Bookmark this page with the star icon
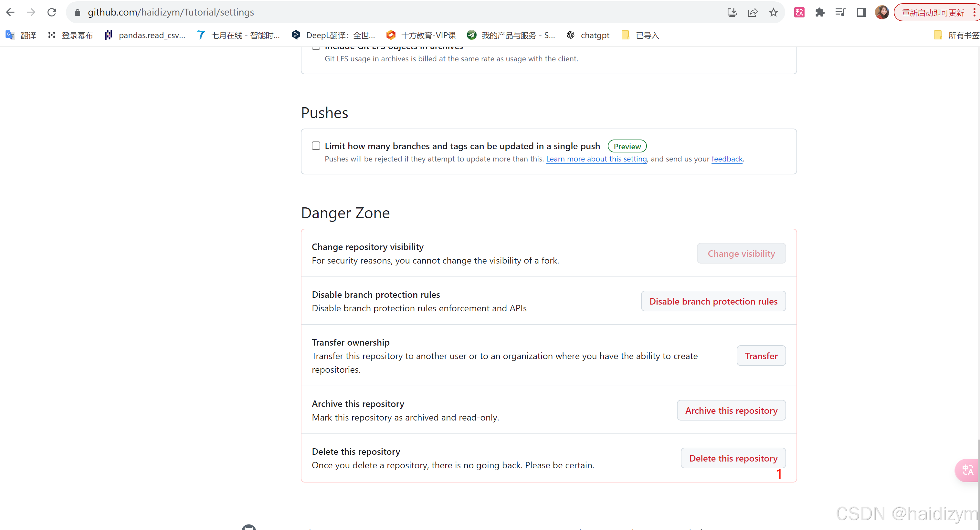Screen dimensions: 980x530 coord(773,13)
